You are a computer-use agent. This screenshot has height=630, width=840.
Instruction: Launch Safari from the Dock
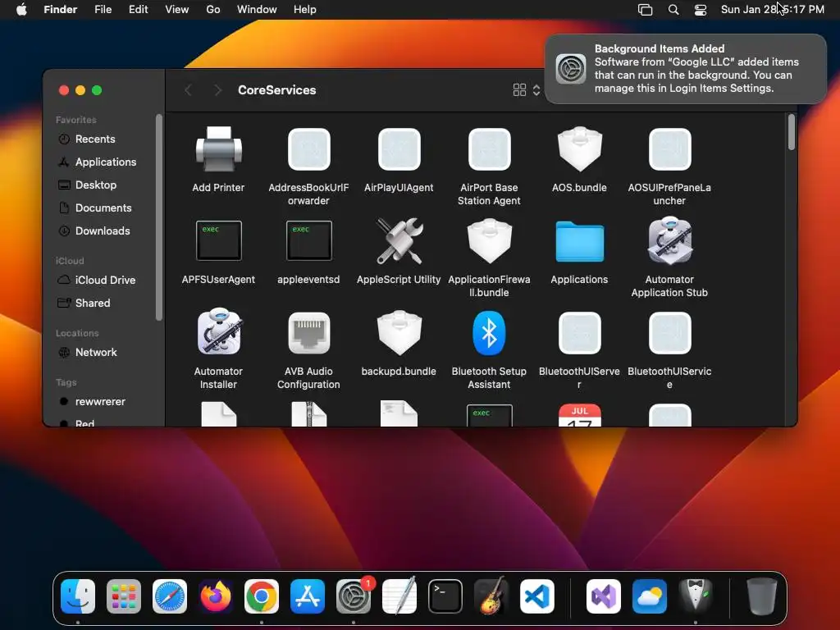coord(170,596)
